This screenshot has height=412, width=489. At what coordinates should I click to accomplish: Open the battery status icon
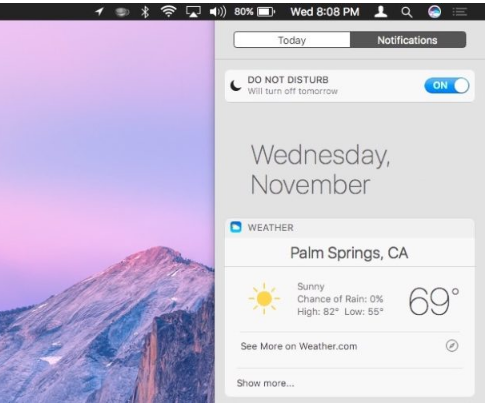[x=266, y=12]
